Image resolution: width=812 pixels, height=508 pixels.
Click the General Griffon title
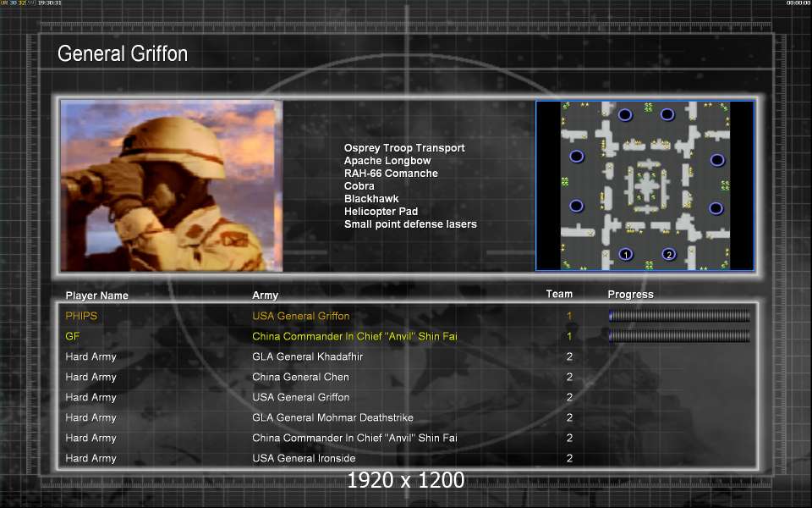pos(123,53)
